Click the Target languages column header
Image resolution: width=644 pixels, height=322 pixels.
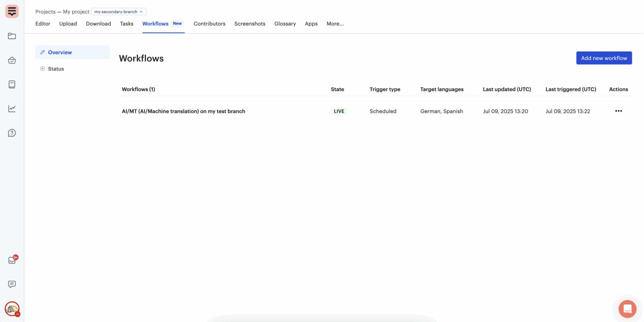(442, 89)
